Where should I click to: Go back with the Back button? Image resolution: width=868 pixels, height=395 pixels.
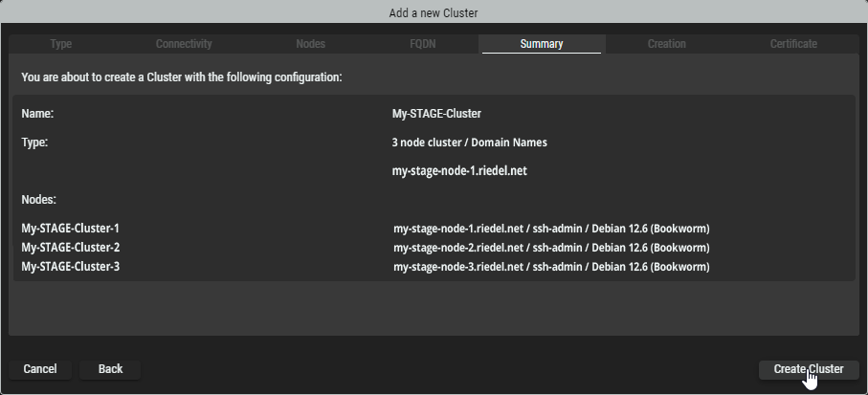[110, 369]
